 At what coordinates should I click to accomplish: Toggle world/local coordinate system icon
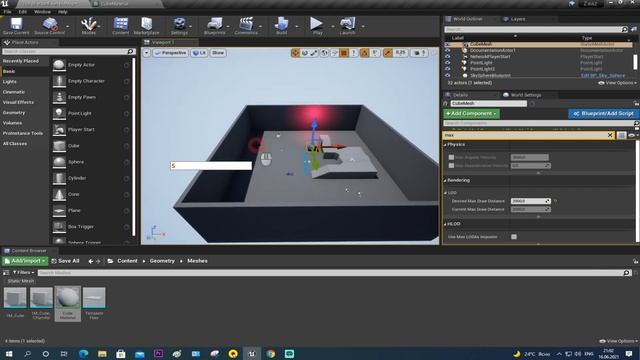pos(324,53)
